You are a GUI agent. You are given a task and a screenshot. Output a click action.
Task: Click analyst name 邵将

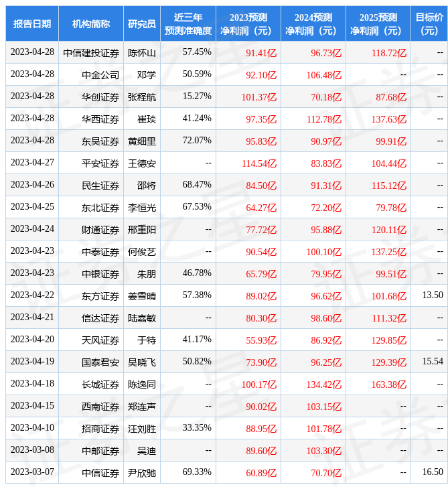pos(147,186)
